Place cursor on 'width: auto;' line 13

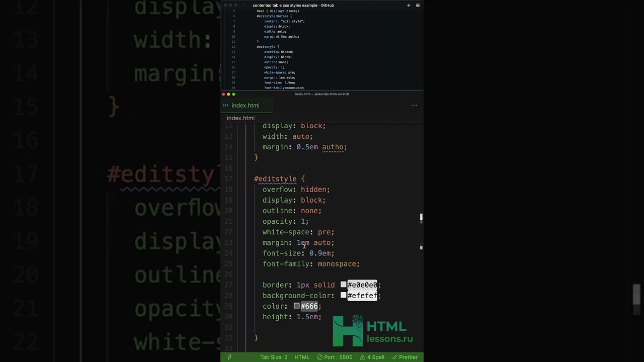[288, 136]
